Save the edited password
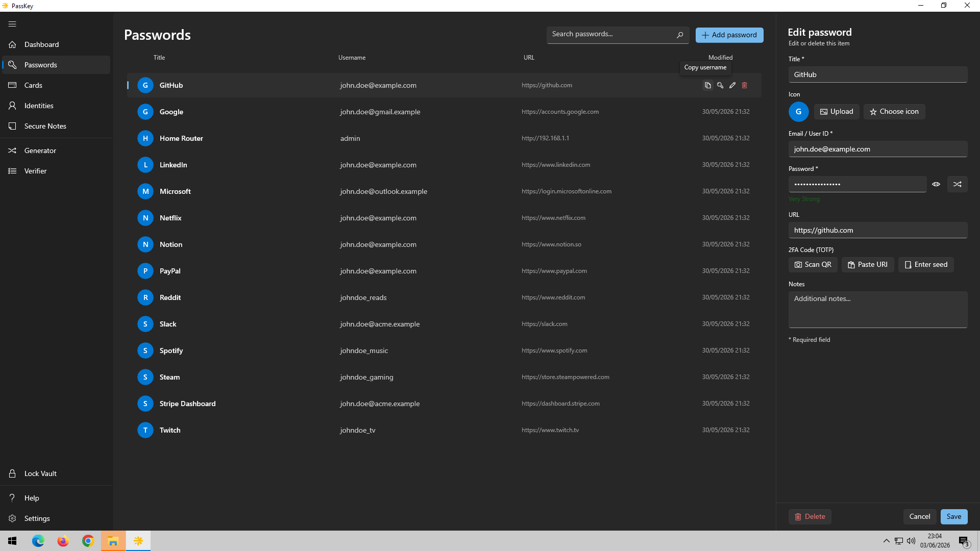 [954, 517]
